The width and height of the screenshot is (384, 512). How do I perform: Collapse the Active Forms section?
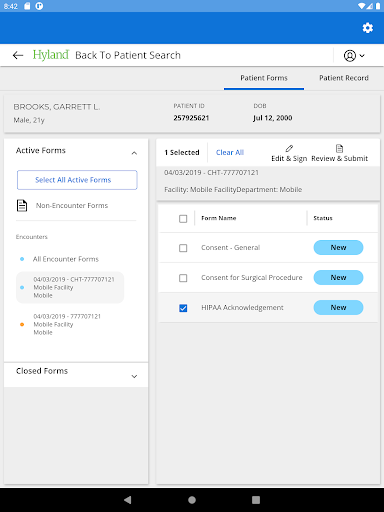click(x=134, y=153)
